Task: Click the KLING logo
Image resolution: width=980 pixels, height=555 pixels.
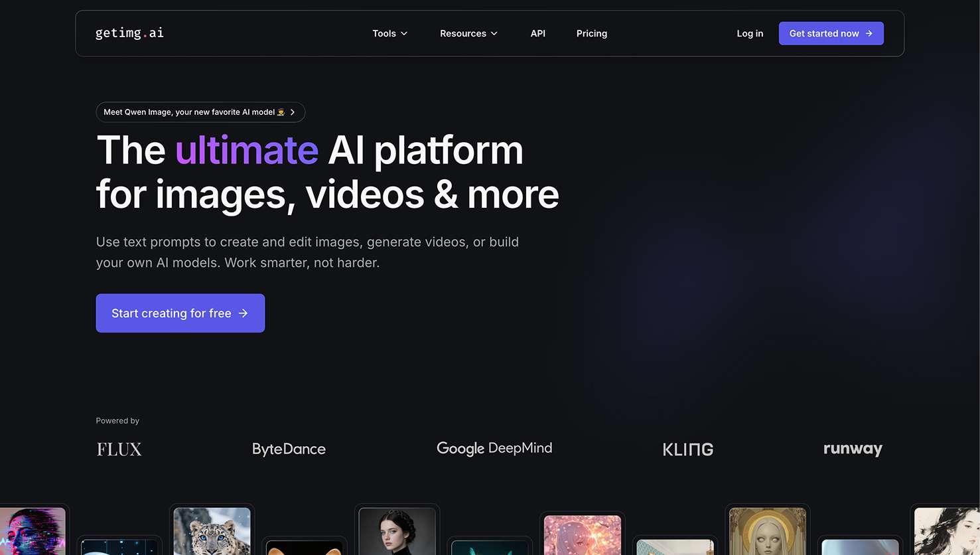Action: (688, 449)
